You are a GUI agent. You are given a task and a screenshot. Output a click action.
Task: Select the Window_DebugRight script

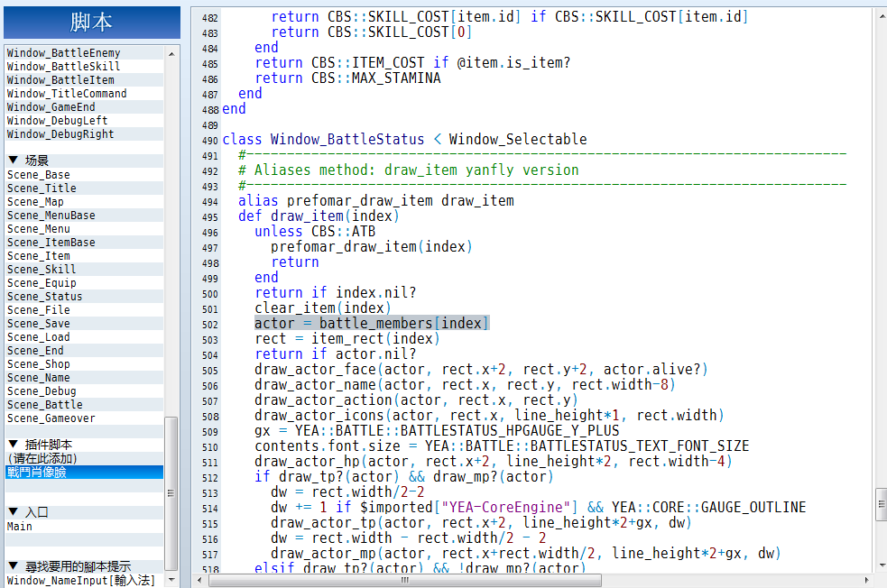coord(85,134)
